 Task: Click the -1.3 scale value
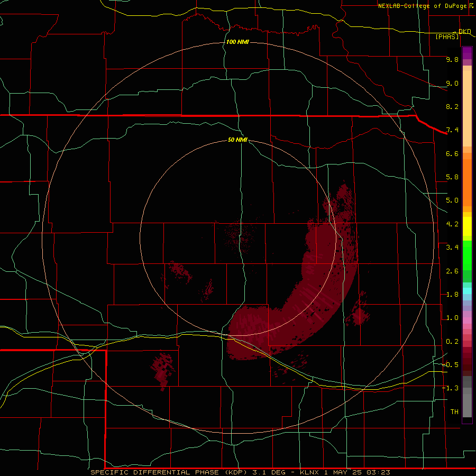coord(451,388)
